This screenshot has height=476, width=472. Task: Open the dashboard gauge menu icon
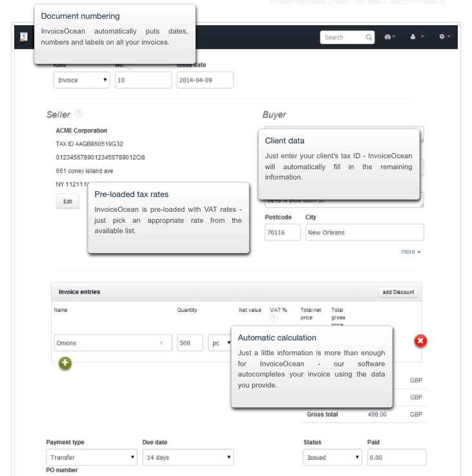pos(390,37)
